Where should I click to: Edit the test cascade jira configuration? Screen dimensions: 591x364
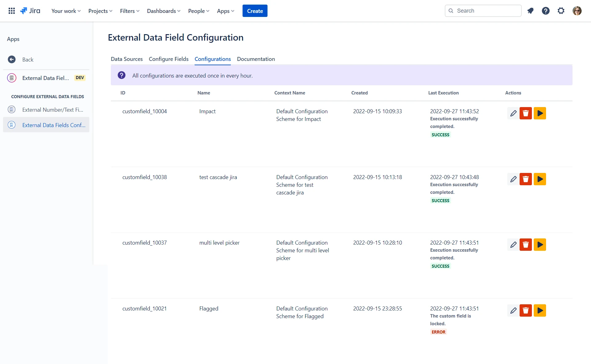click(513, 179)
